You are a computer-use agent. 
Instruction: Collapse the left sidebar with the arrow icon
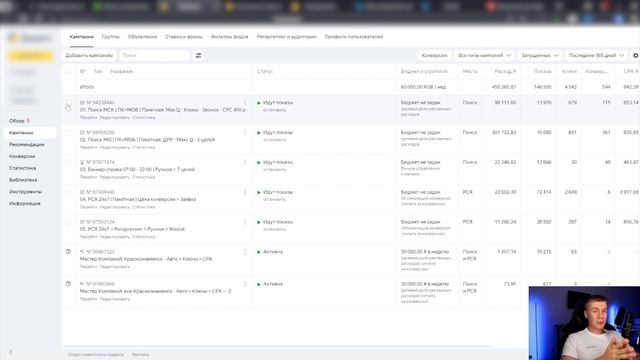click(11, 352)
